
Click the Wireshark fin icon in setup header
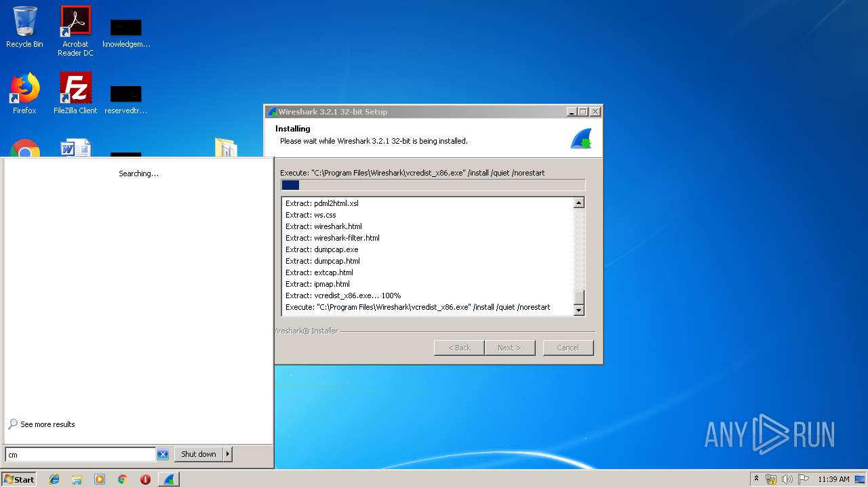coord(581,138)
